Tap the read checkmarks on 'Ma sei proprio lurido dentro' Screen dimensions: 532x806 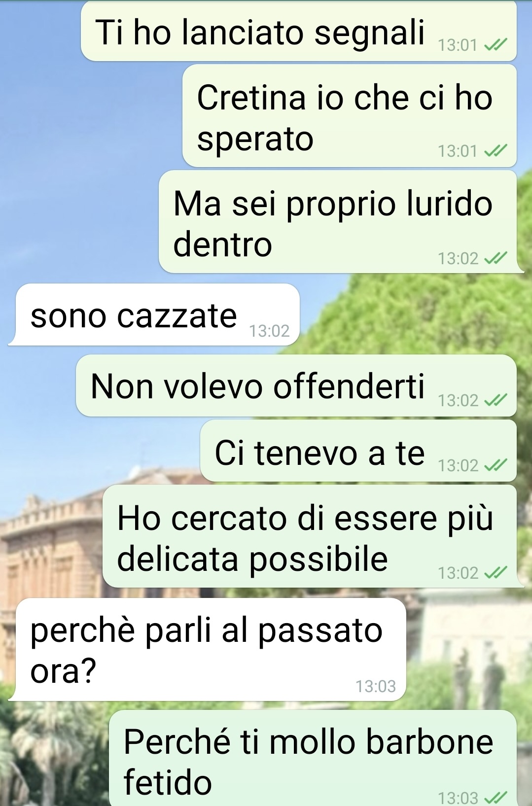(x=495, y=258)
